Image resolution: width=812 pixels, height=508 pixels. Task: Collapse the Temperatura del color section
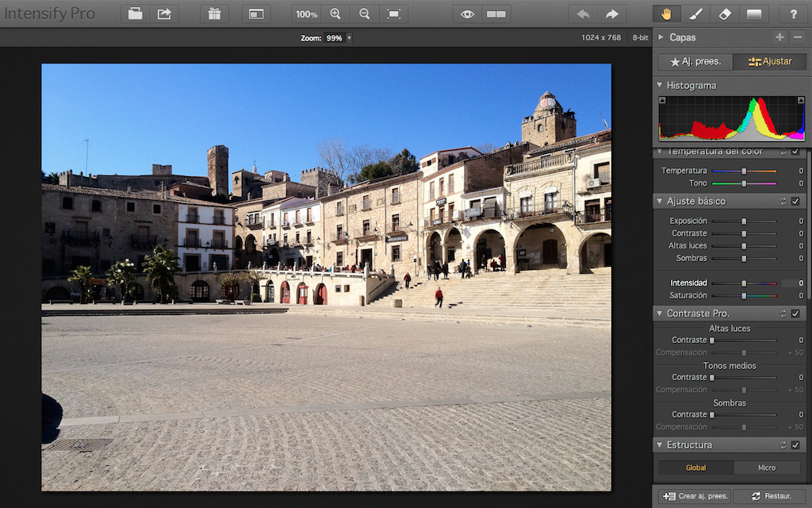(660, 152)
